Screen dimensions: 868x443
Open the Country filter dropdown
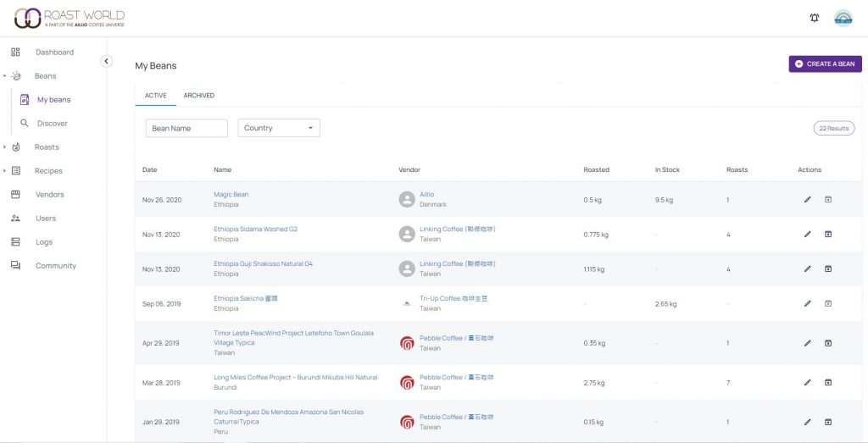pyautogui.click(x=279, y=128)
